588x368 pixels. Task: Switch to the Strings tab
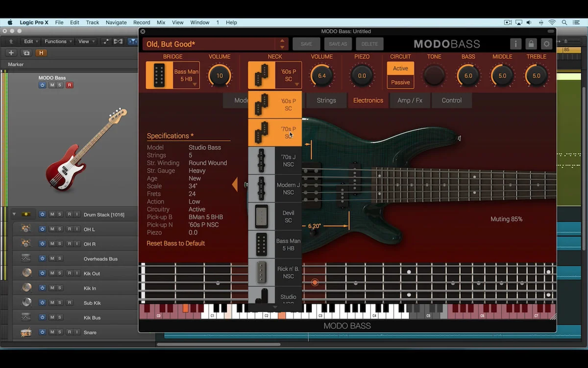[326, 100]
